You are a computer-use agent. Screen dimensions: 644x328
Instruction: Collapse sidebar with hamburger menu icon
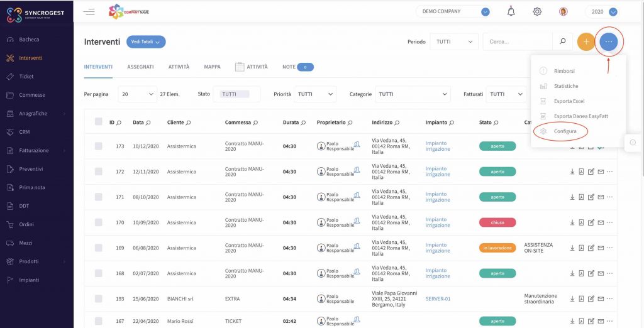(89, 11)
